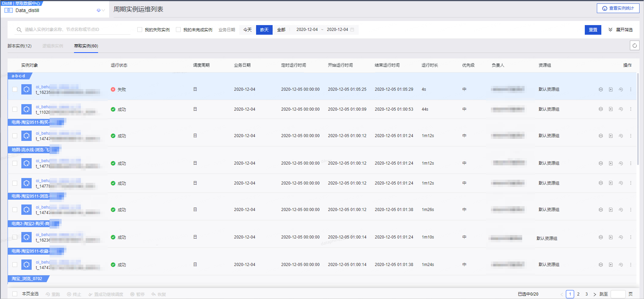The height and width of the screenshot is (299, 644).
Task: Rerun the 1m26s duration instance
Action: tap(621, 210)
